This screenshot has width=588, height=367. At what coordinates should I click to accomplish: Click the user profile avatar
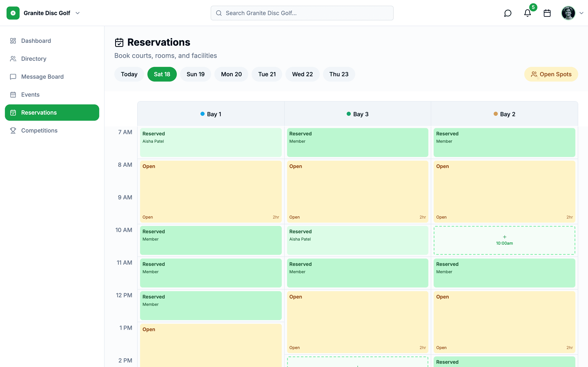pos(568,13)
